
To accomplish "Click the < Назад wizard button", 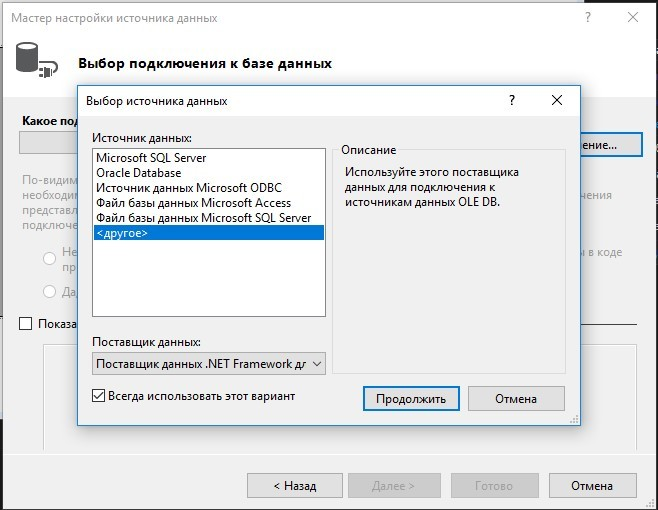I will click(x=295, y=486).
